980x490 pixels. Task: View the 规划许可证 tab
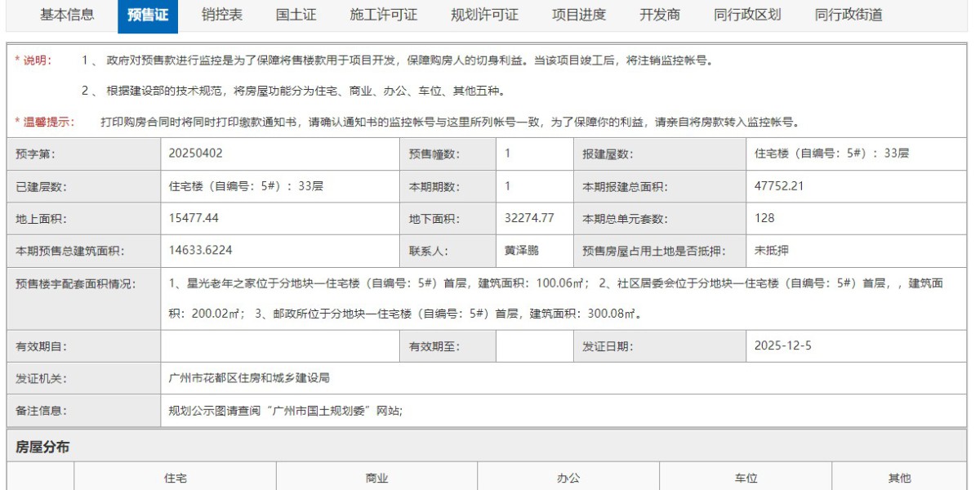tap(484, 15)
